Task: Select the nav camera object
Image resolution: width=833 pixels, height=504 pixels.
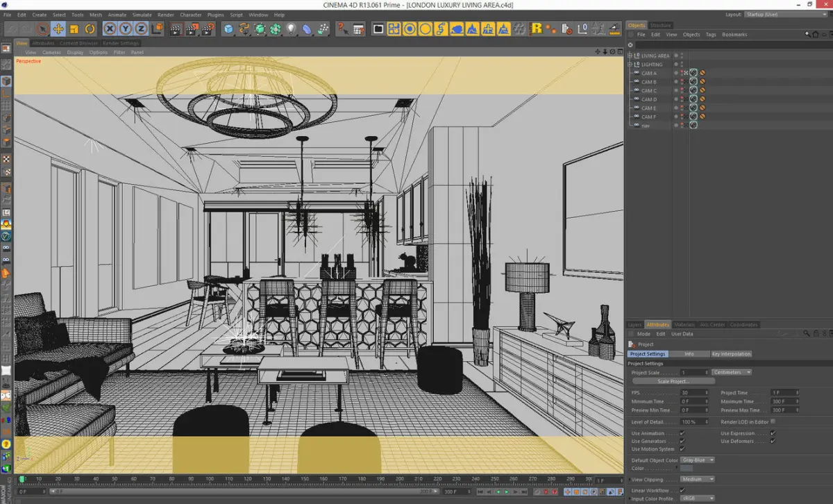Action: click(x=645, y=126)
